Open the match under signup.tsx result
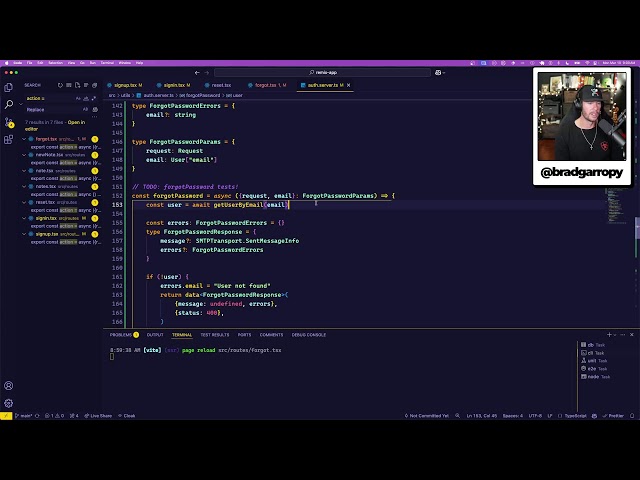The width and height of the screenshot is (640, 480). 65,242
